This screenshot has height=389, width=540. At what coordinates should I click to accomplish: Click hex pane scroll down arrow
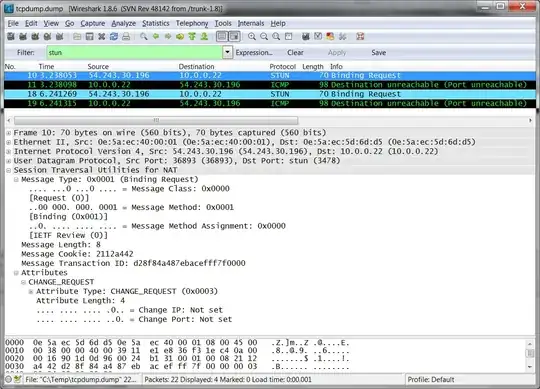coord(530,367)
